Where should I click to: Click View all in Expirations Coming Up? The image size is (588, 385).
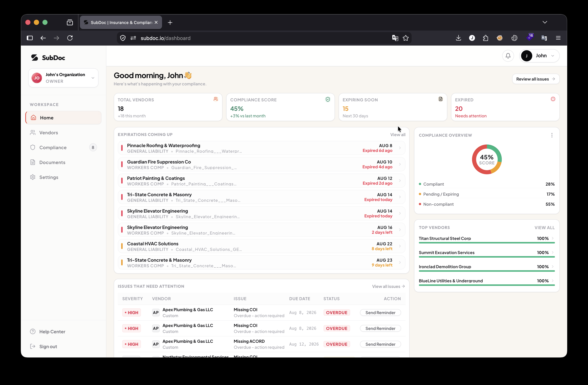pos(398,135)
